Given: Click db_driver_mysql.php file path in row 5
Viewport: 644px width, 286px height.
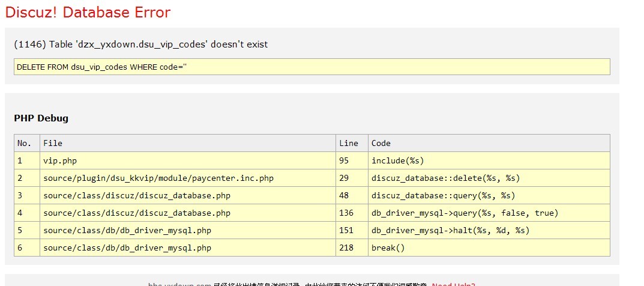Looking at the screenshot, I should pos(127,230).
